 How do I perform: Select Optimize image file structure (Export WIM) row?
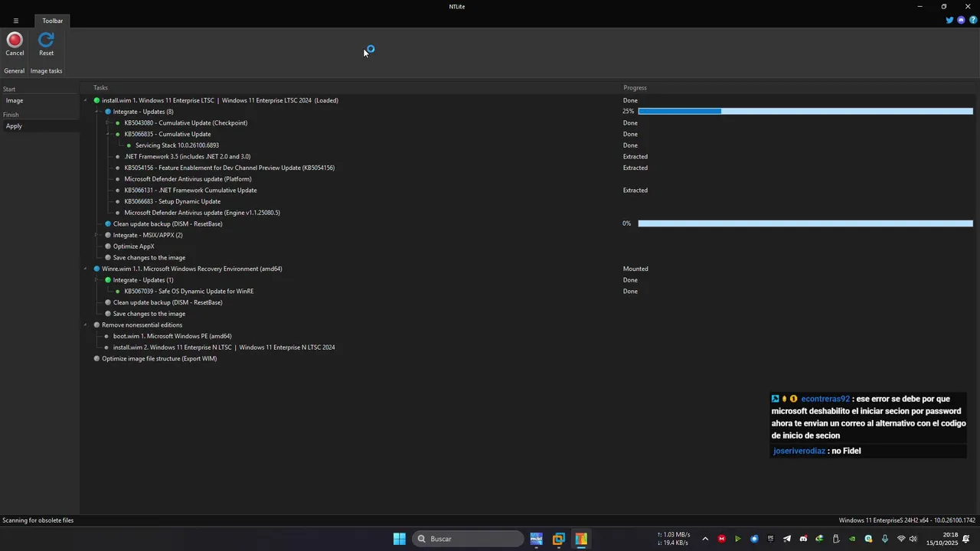159,358
